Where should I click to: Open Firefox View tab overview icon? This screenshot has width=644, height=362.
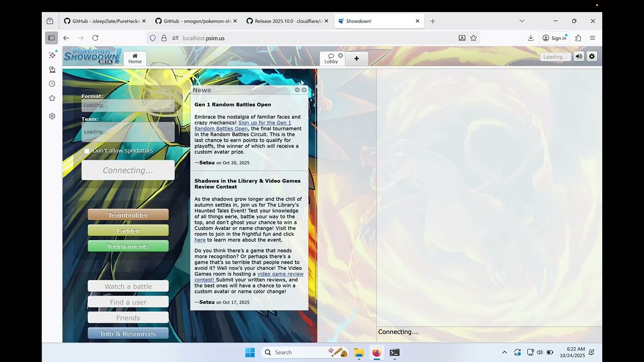(50, 21)
